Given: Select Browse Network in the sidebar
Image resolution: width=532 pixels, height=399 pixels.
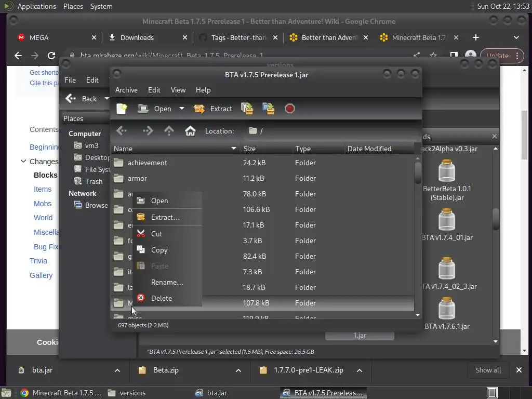Looking at the screenshot, I should [x=91, y=205].
